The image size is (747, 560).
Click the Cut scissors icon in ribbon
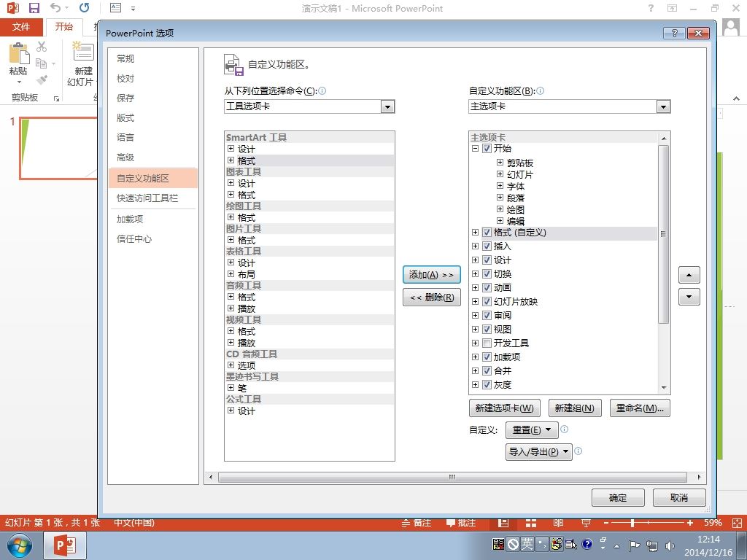(x=42, y=47)
